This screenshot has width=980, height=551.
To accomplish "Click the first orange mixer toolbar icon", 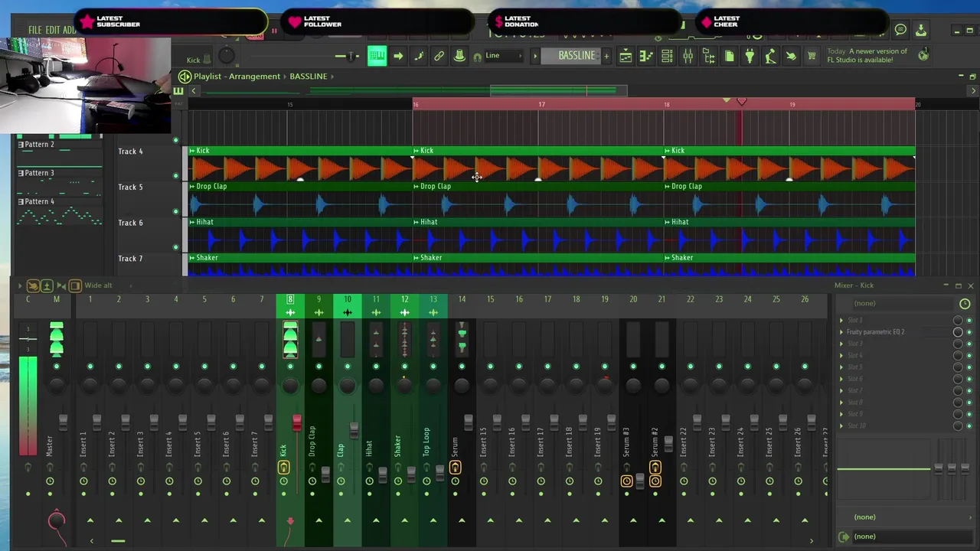I will point(33,285).
